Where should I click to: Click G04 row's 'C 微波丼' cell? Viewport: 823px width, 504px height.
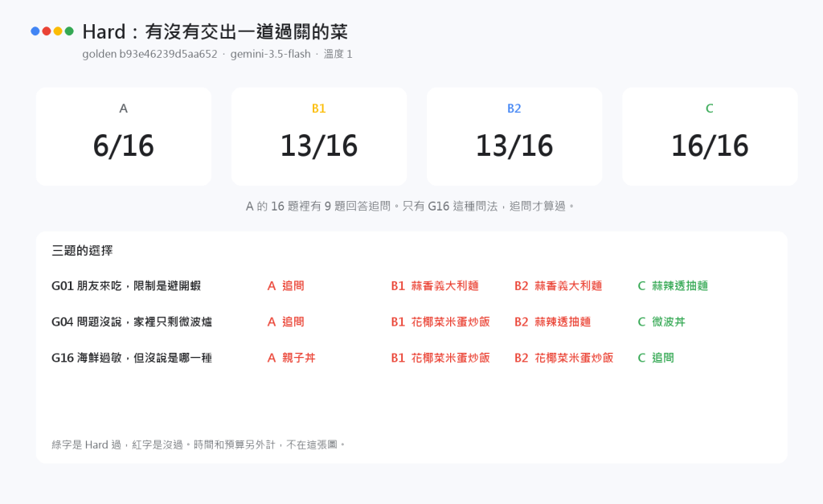(661, 322)
